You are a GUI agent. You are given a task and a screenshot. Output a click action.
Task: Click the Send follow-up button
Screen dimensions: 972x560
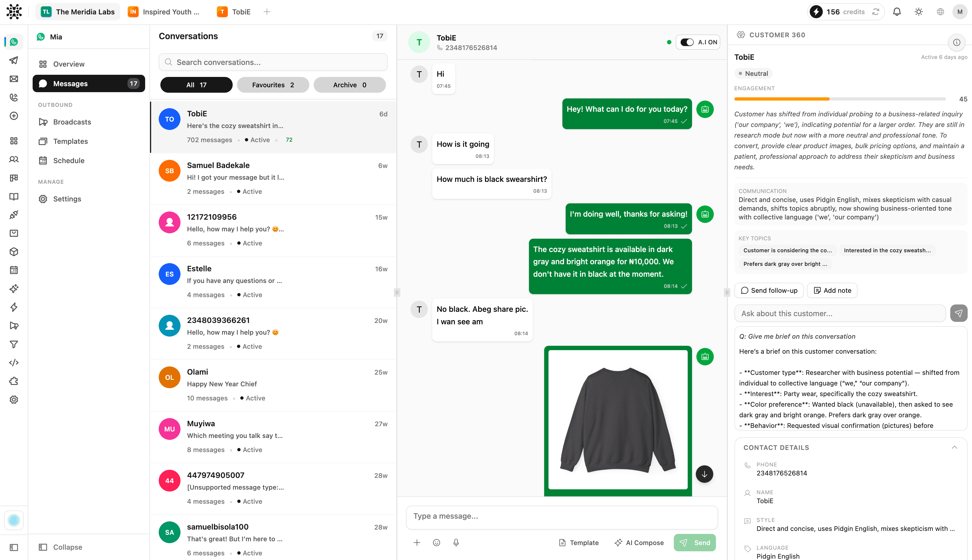click(769, 290)
